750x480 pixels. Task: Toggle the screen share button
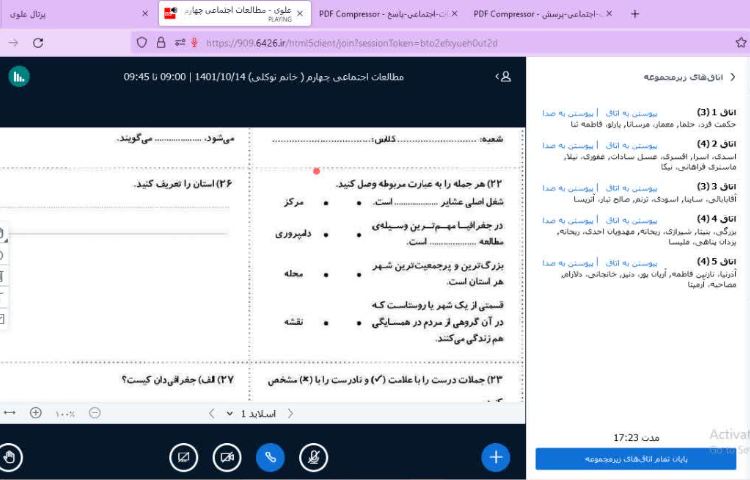(x=184, y=458)
